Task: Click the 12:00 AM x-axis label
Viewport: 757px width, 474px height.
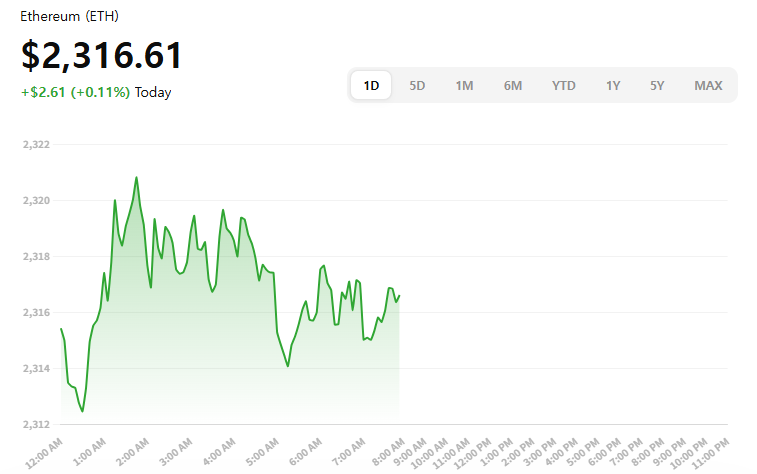Action: 44,454
